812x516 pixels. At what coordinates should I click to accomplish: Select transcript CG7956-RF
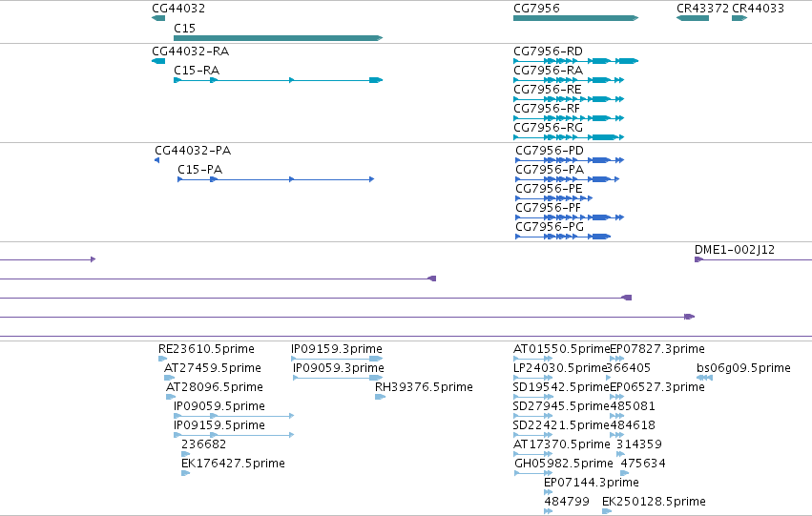(569, 118)
